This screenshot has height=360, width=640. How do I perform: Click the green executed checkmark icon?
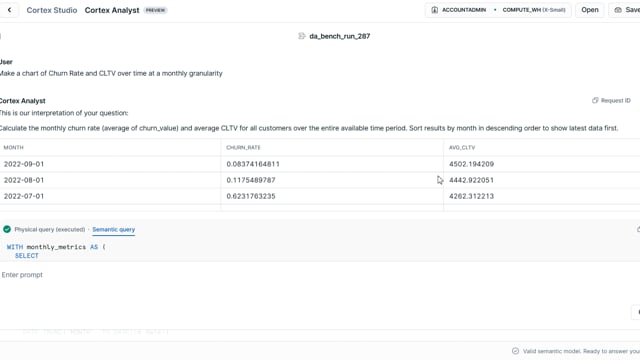point(7,229)
